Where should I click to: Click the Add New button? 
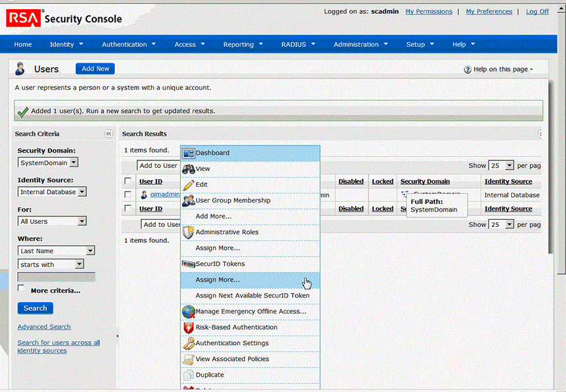pos(95,69)
